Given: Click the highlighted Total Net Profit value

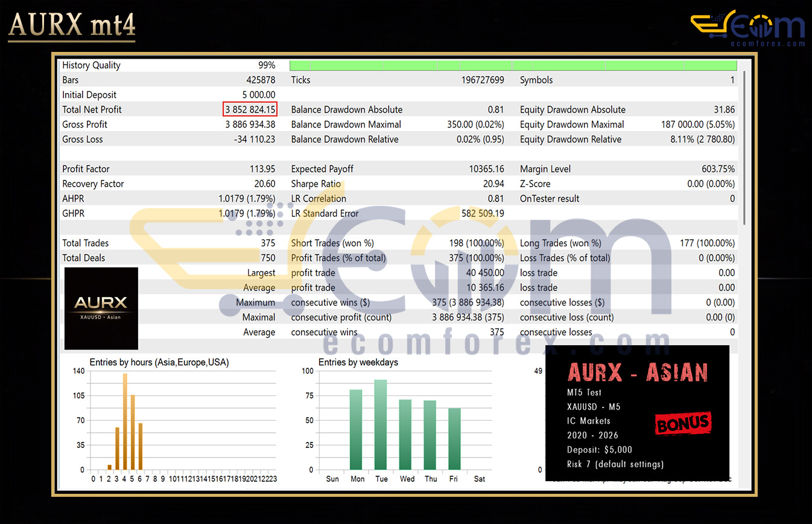Looking at the screenshot, I should coord(250,109).
